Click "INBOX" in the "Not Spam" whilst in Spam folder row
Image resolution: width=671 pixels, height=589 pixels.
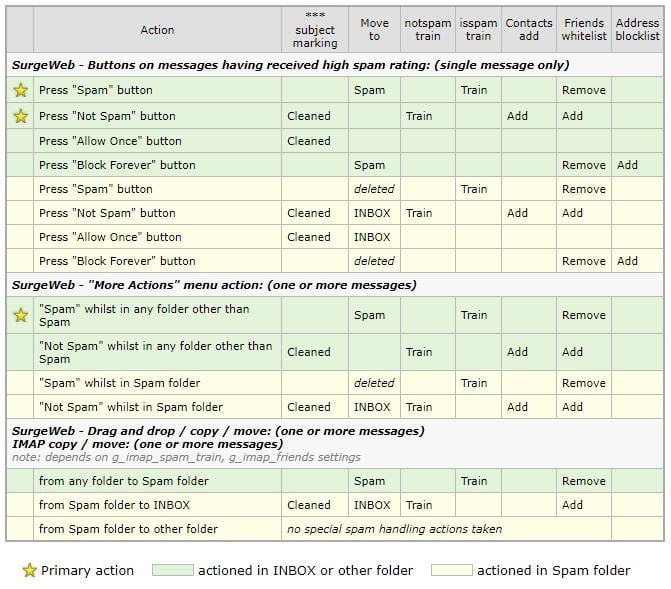click(372, 407)
